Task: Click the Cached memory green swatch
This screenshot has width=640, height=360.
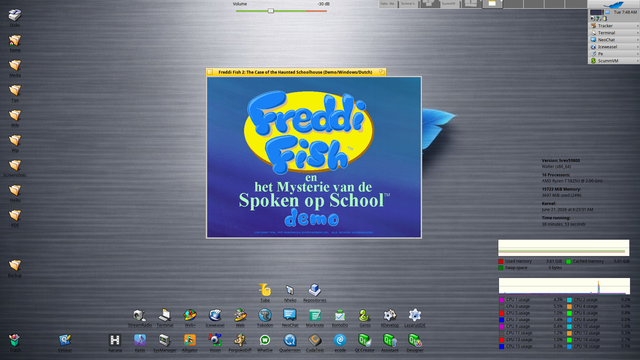Action: pos(569,261)
